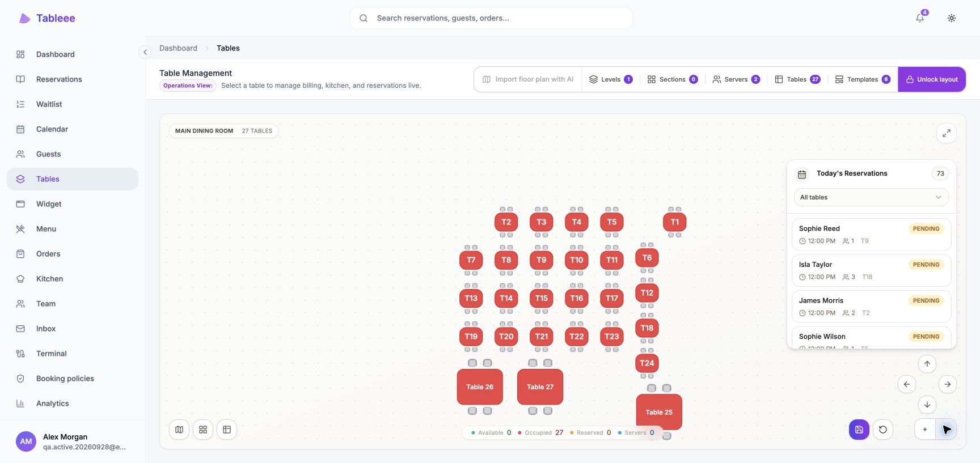The image size is (980, 463).
Task: Open the Orders page
Action: 73,254
